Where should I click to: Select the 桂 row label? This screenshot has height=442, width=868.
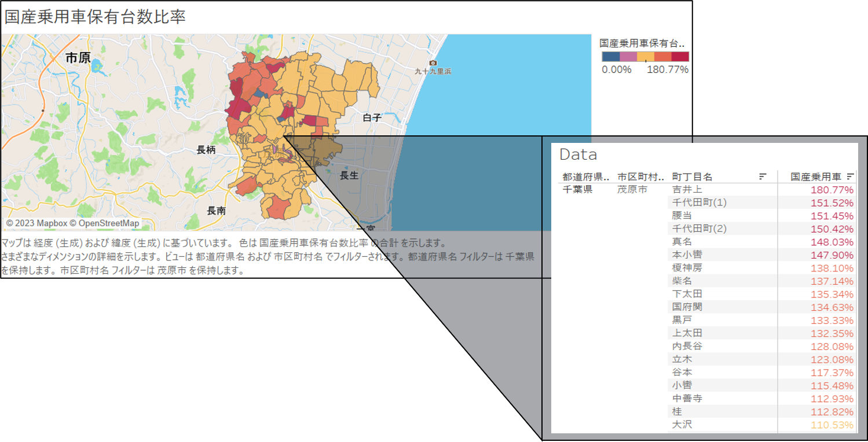coord(677,411)
